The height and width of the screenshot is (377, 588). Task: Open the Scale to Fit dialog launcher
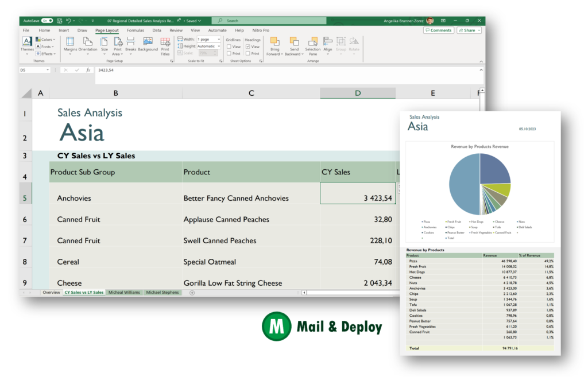coord(220,61)
